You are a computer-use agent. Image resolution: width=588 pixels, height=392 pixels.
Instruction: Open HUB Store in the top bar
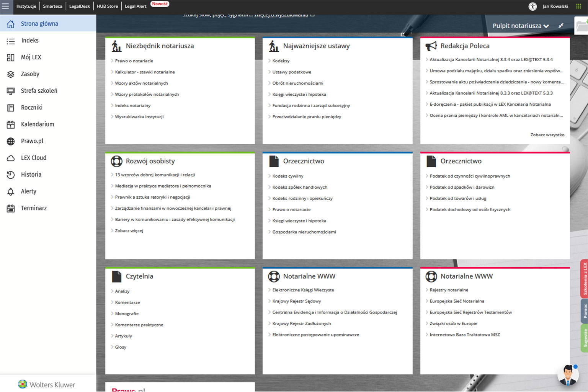pyautogui.click(x=107, y=6)
